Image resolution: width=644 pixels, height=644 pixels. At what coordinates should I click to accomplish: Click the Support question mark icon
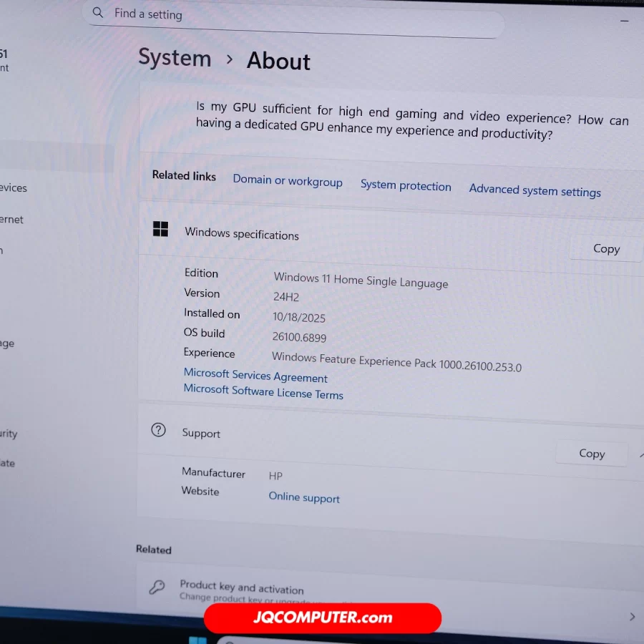158,430
